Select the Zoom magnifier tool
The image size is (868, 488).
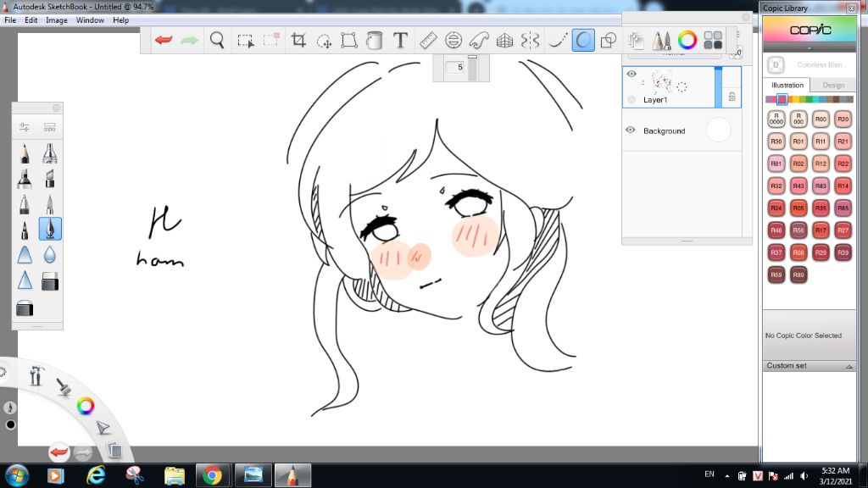click(217, 41)
